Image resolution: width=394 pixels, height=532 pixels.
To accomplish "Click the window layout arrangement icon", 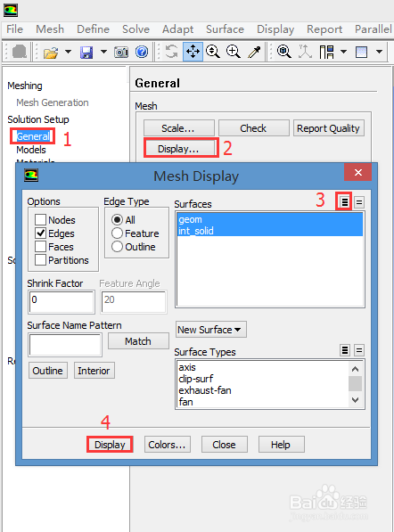I will point(326,52).
